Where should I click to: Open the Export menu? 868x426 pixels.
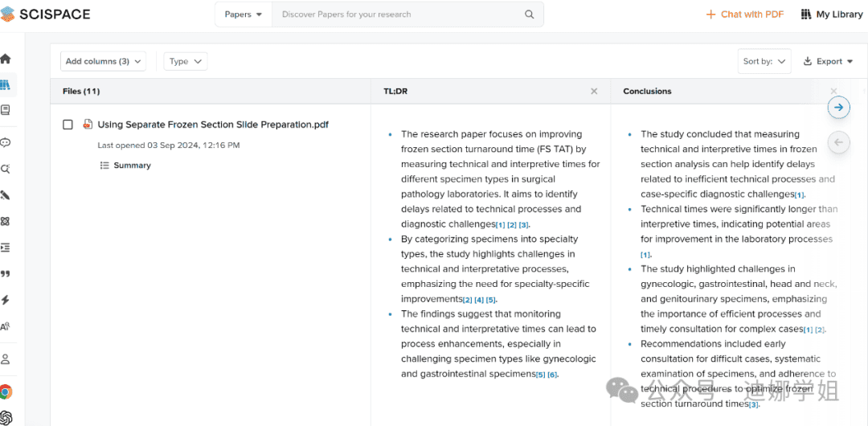[829, 61]
